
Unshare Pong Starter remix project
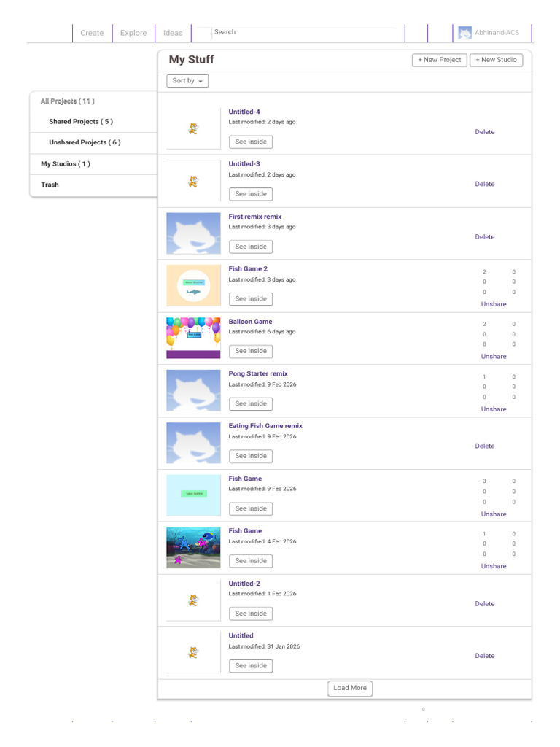pos(494,409)
